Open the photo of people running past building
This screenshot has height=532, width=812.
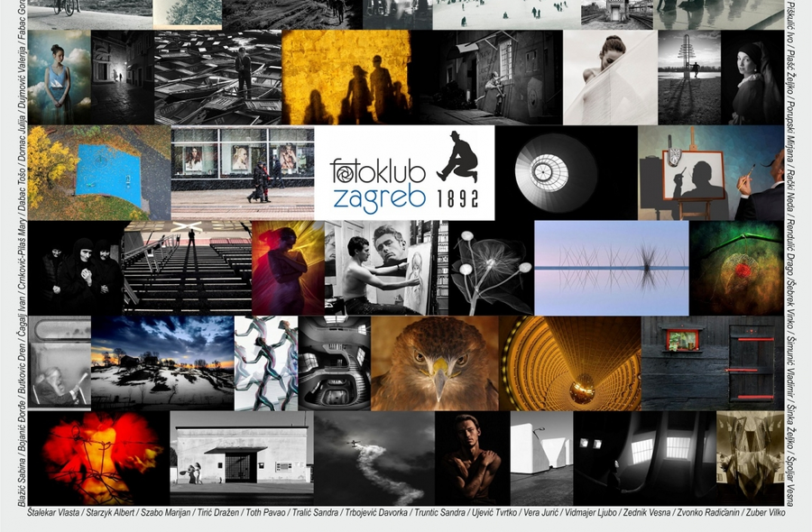[242, 459]
